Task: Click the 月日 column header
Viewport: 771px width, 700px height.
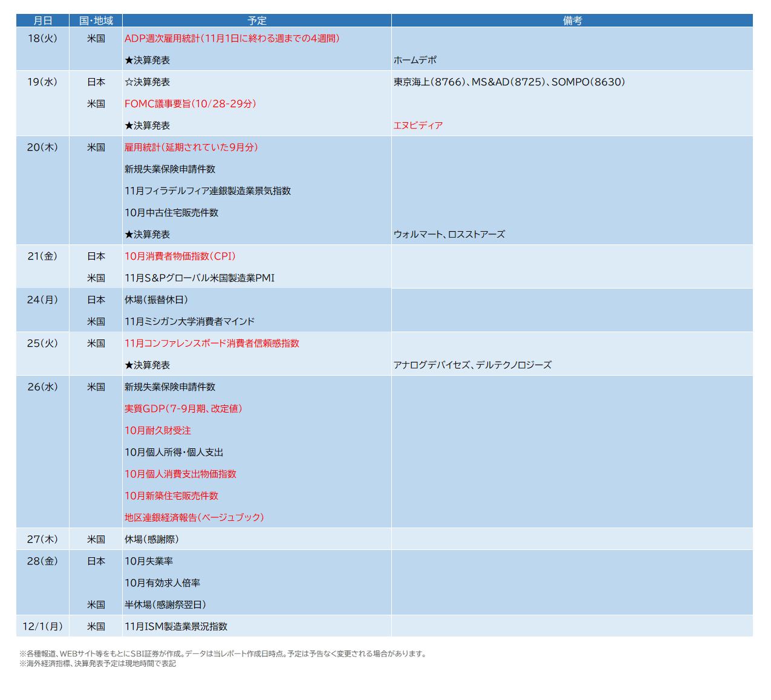Action: (42, 21)
